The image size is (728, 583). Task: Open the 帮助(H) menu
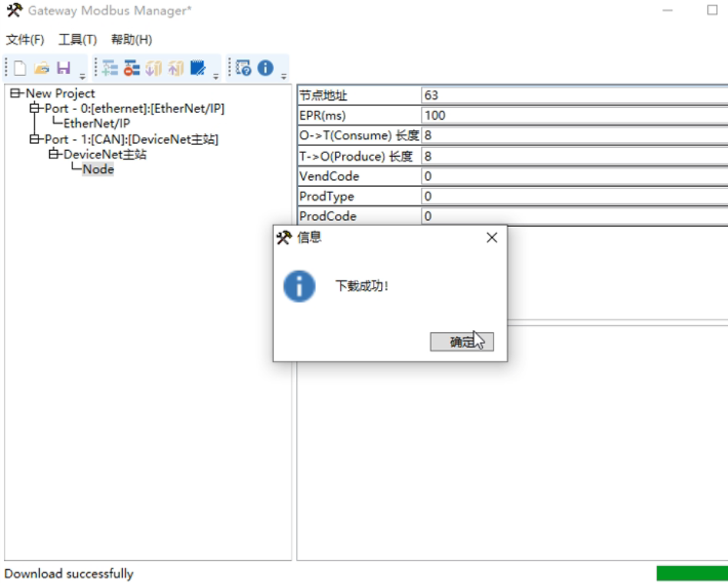click(131, 40)
